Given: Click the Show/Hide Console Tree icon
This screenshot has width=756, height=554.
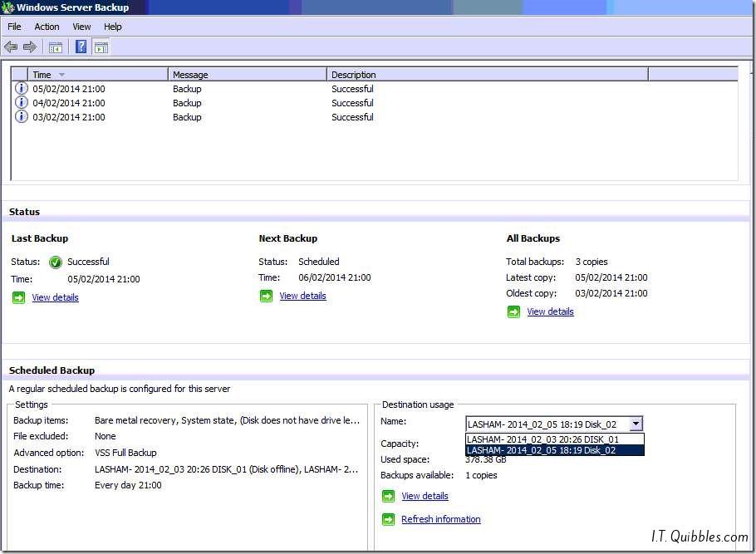Looking at the screenshot, I should pos(56,47).
